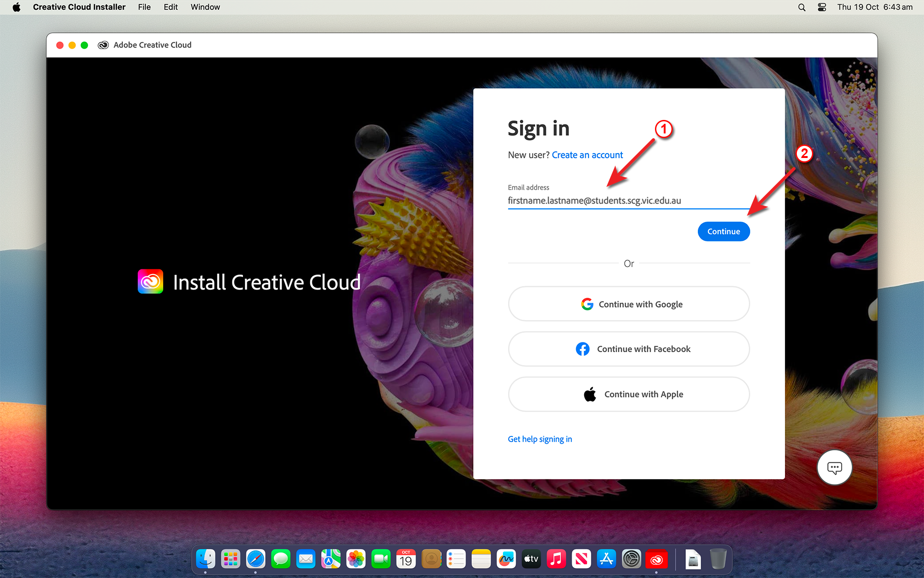
Task: Open Photos app in dock
Action: (x=356, y=559)
